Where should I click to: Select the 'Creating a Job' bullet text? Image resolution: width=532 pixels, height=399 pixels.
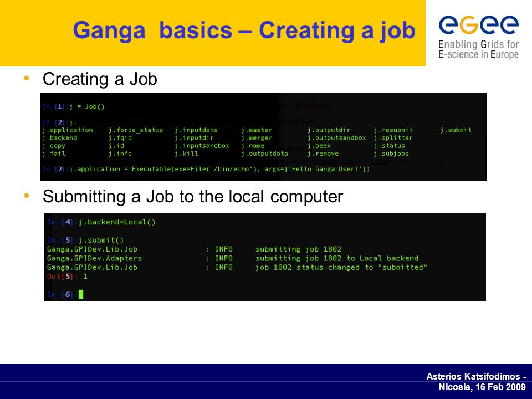tap(100, 79)
